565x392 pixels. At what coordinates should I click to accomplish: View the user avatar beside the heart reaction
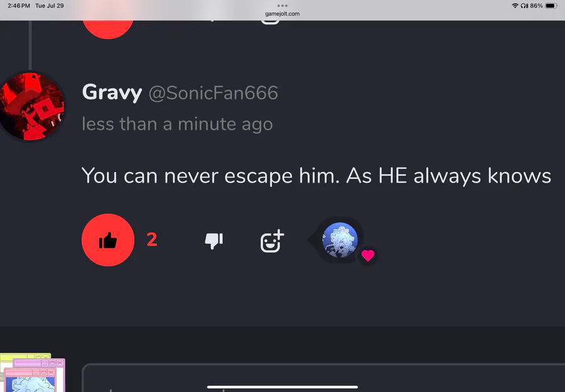tap(340, 240)
